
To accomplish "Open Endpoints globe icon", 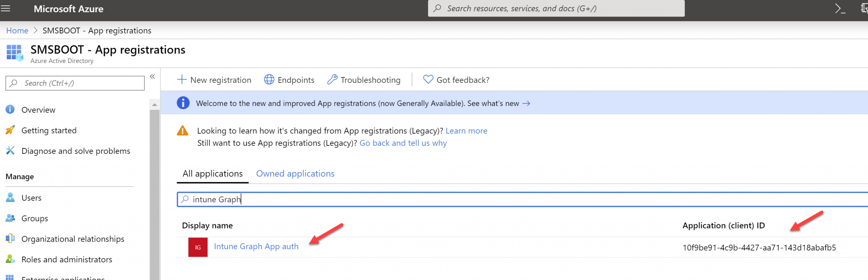I will 269,80.
